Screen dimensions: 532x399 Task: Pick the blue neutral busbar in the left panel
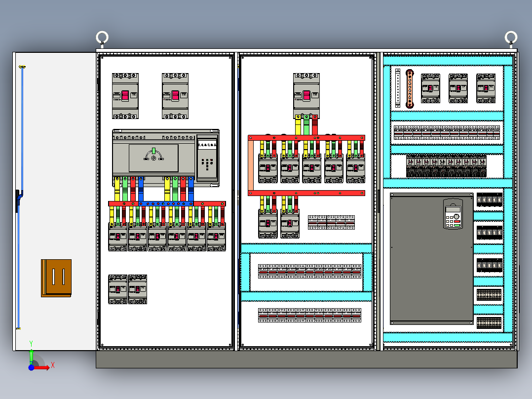[x=166, y=204]
